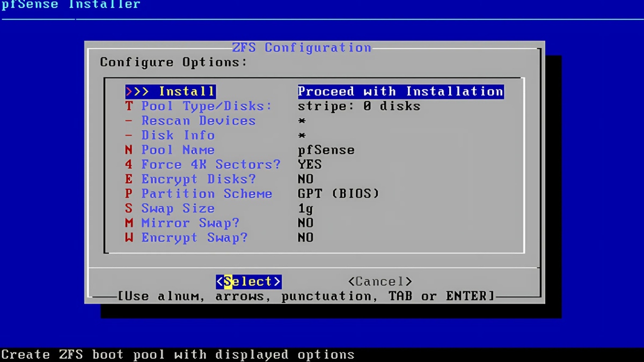644x362 pixels.
Task: Select the Swap Size option
Action: click(x=170, y=208)
